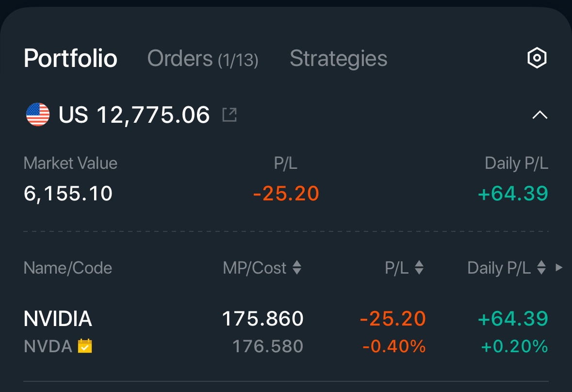Click the US 12,775.06 total assets value

click(134, 115)
